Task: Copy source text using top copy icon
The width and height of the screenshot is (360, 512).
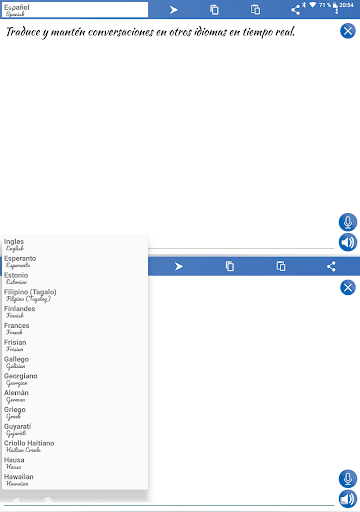Action: [214, 10]
